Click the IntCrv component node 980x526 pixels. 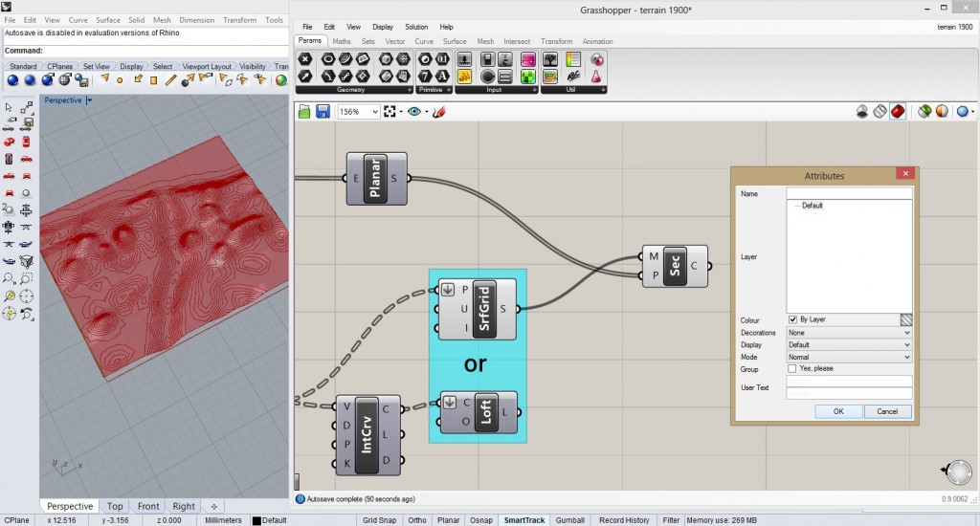pyautogui.click(x=367, y=435)
